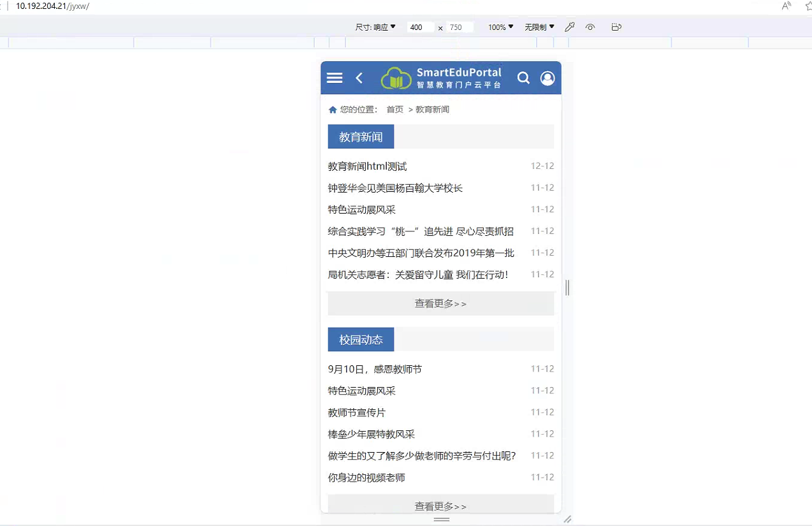Open the user profile icon
Screen dimensions: 812x526
click(x=547, y=78)
